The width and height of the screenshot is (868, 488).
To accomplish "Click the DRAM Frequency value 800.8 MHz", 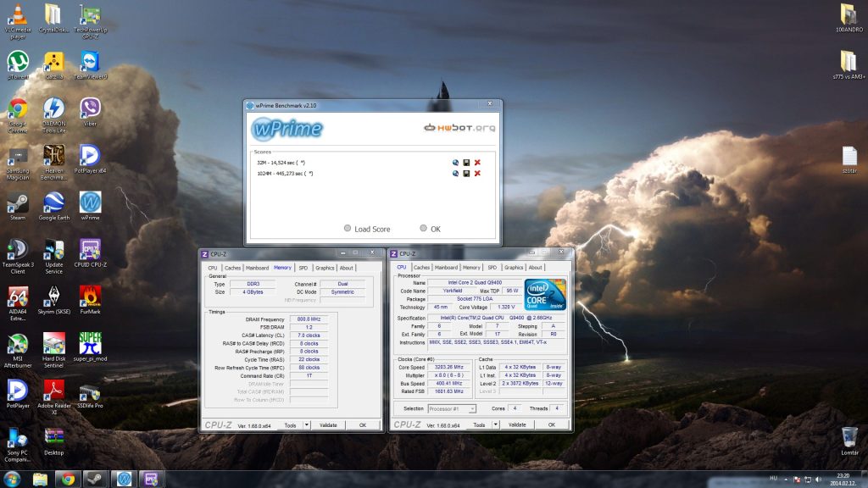I will pyautogui.click(x=309, y=319).
